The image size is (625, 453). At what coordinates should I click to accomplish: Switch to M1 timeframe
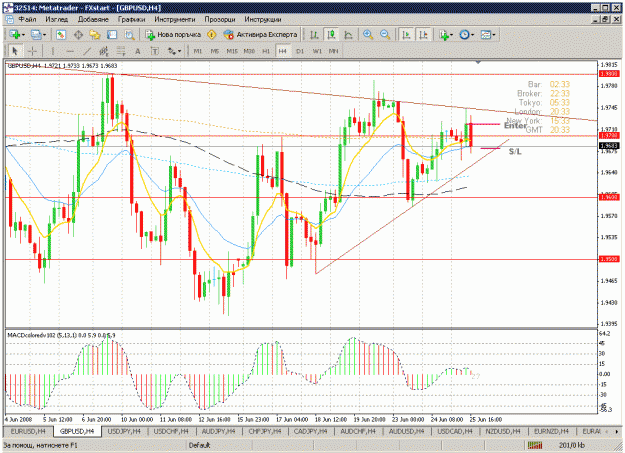click(x=198, y=51)
